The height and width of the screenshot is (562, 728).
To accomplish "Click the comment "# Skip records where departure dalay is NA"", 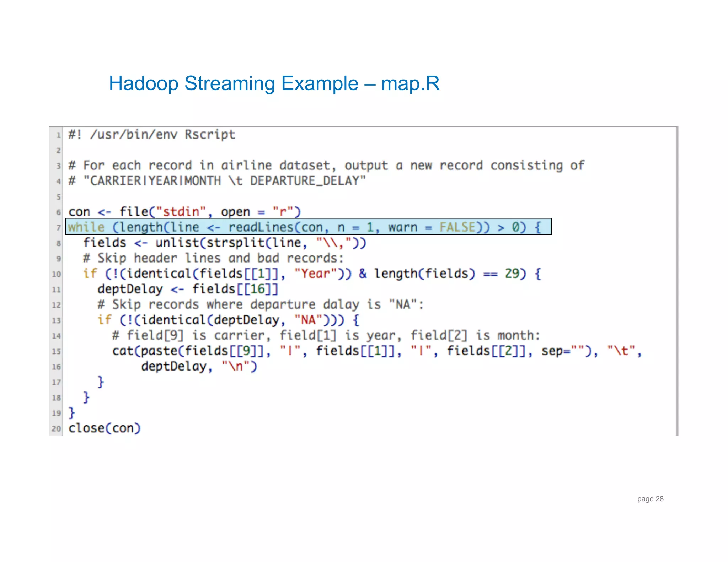I will tap(261, 305).
